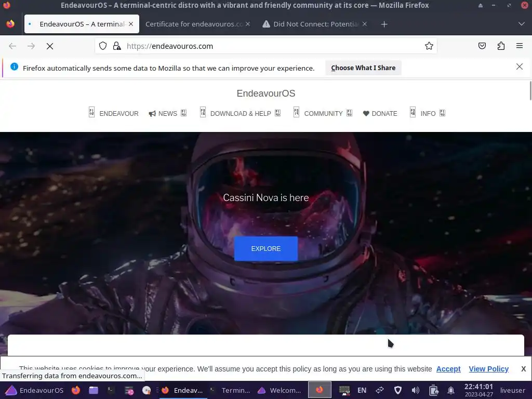The width and height of the screenshot is (532, 399).
Task: Bookmark this page with the star icon
Action: (429, 46)
